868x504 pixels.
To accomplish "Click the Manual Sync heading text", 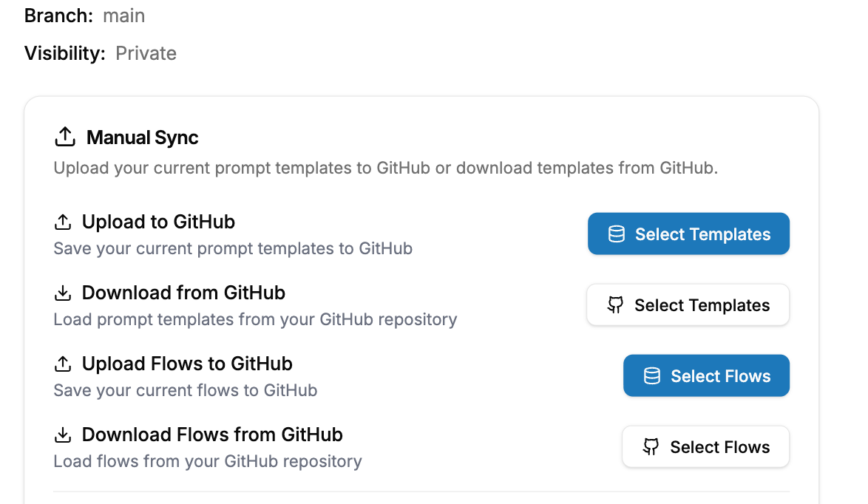I will coord(143,137).
